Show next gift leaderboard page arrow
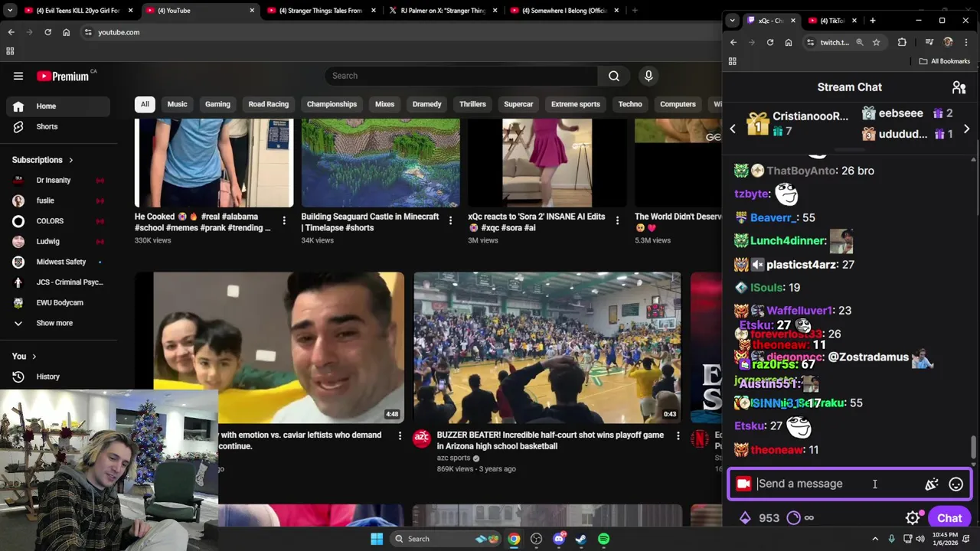 coord(966,129)
